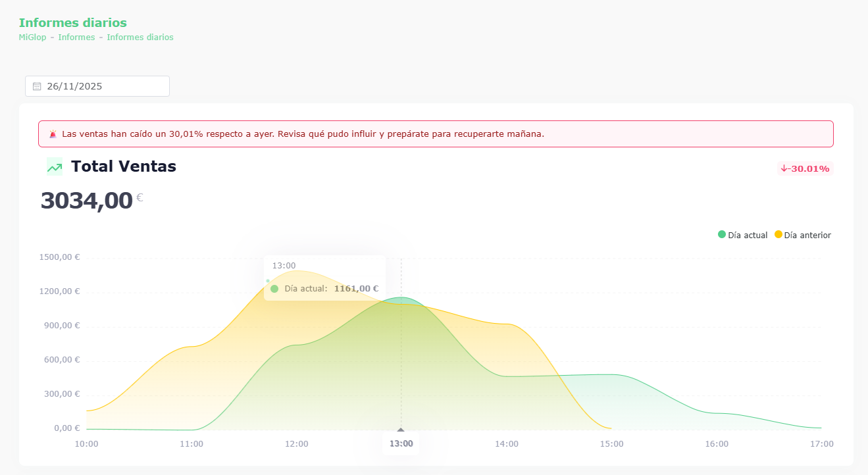Screen dimensions: 868x475
Task: Click the calendar icon in the date field
Action: tap(37, 86)
